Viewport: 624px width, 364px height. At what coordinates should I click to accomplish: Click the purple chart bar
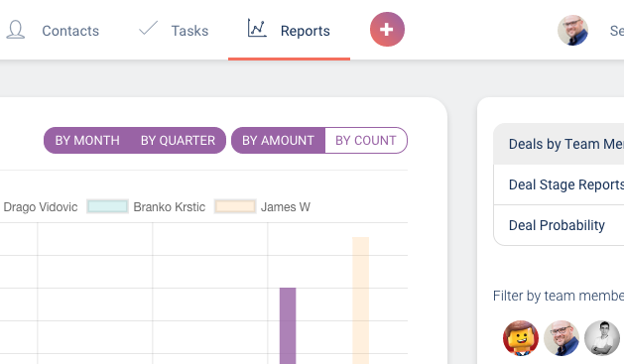pos(288,325)
